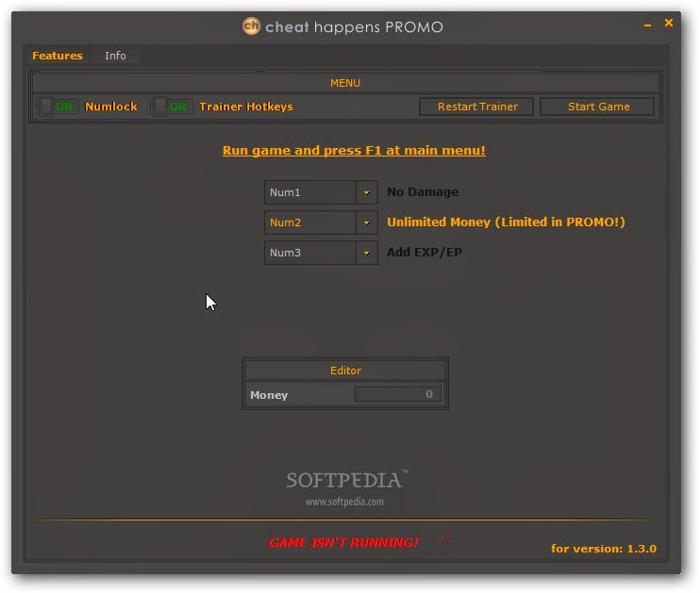This screenshot has height=593, width=700.
Task: Toggle the Trainer Hotkeys ON switch
Action: (172, 107)
